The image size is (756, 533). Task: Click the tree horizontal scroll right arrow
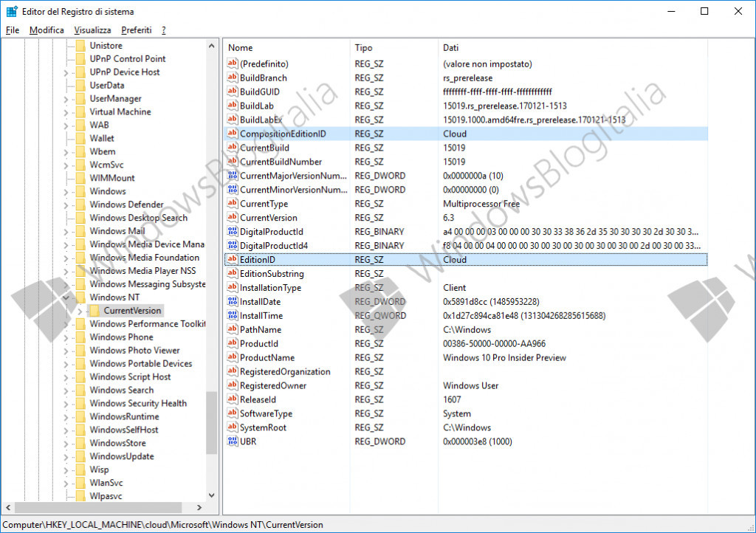(x=199, y=507)
